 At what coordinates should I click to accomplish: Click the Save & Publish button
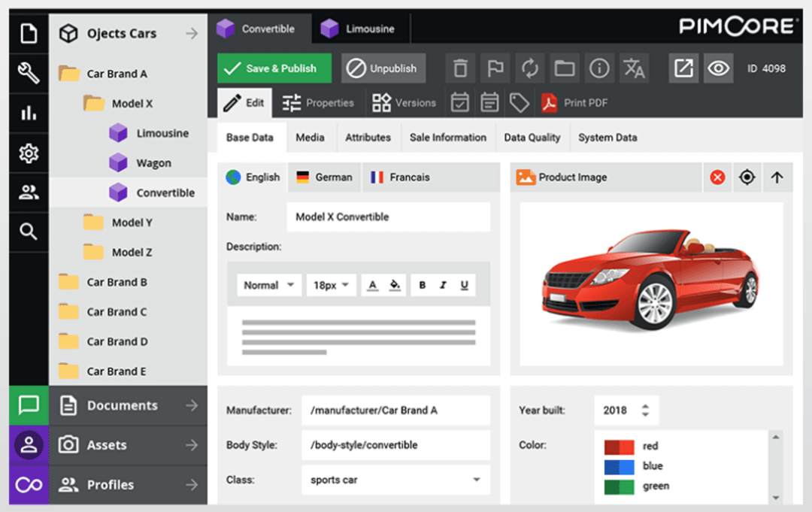274,68
